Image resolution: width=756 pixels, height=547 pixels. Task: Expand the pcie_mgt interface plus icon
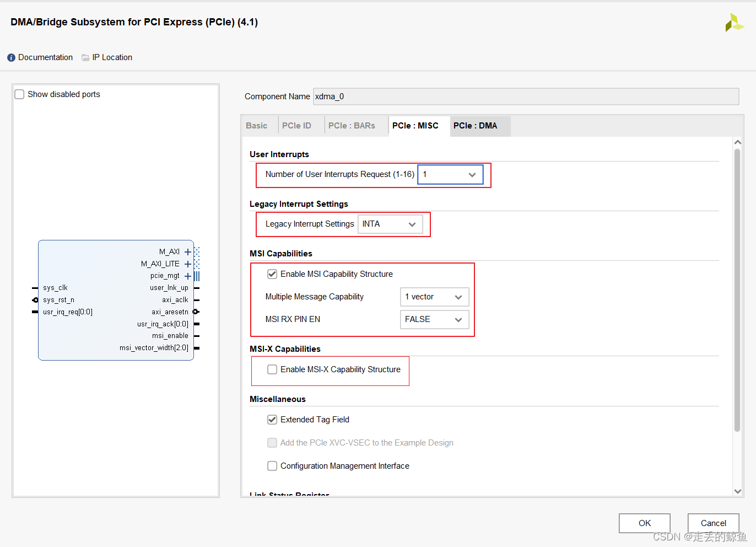click(188, 276)
